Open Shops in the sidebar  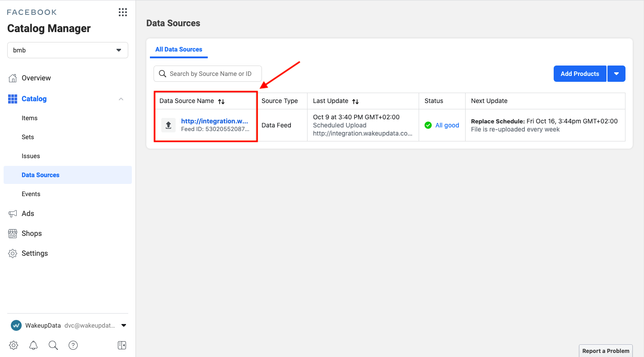32,233
